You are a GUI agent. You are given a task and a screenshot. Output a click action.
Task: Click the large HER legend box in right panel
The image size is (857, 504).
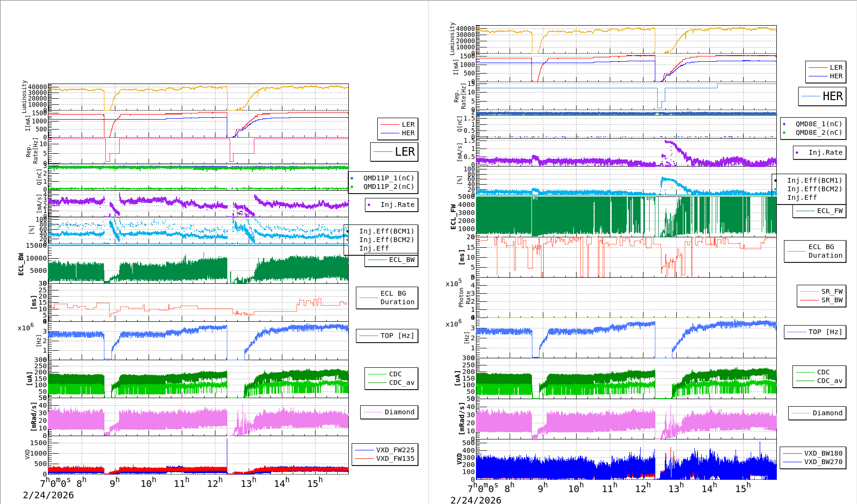point(822,96)
